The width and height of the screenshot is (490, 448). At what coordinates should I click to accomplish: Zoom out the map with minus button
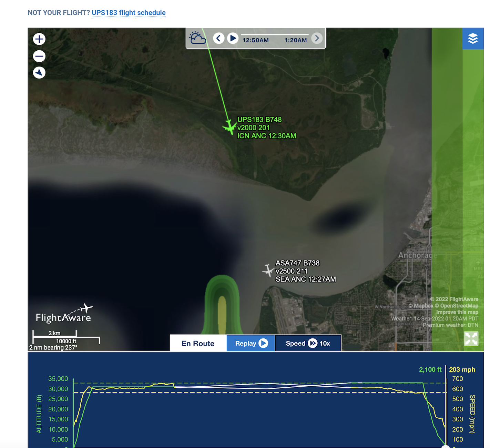click(x=39, y=56)
